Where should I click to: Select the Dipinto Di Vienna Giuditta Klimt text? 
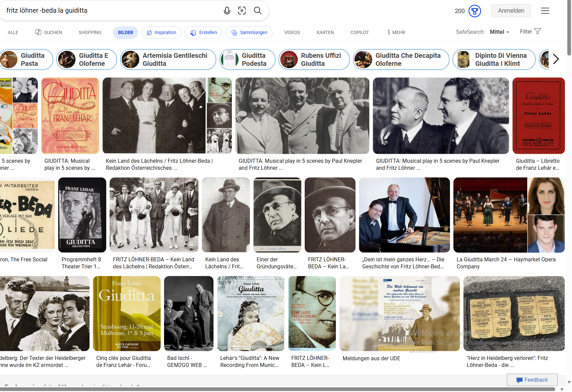pos(501,59)
